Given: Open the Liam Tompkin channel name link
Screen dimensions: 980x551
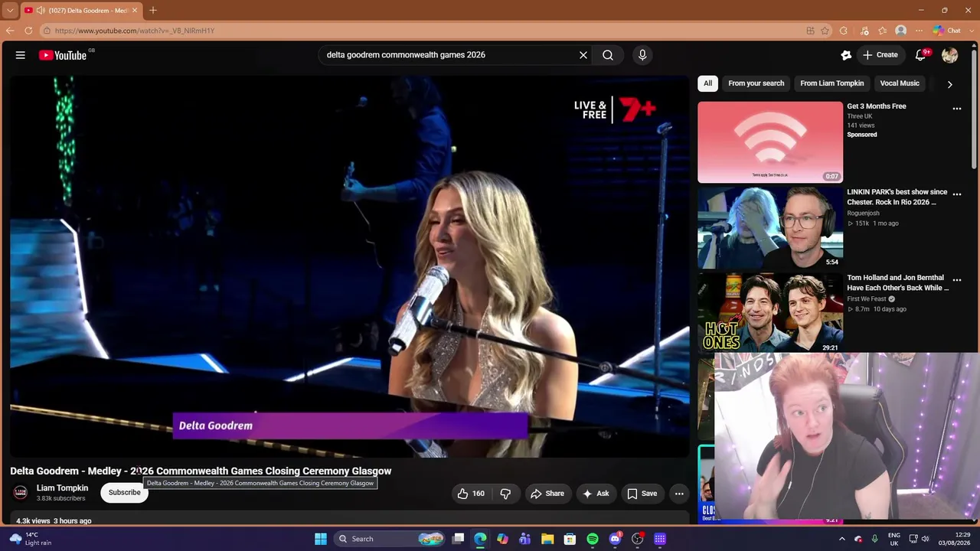Looking at the screenshot, I should [62, 488].
